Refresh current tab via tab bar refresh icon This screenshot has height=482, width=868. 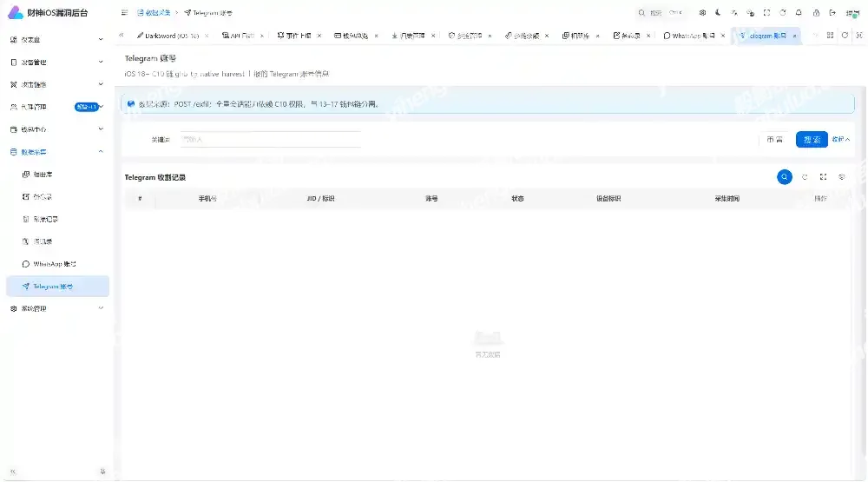click(x=845, y=36)
